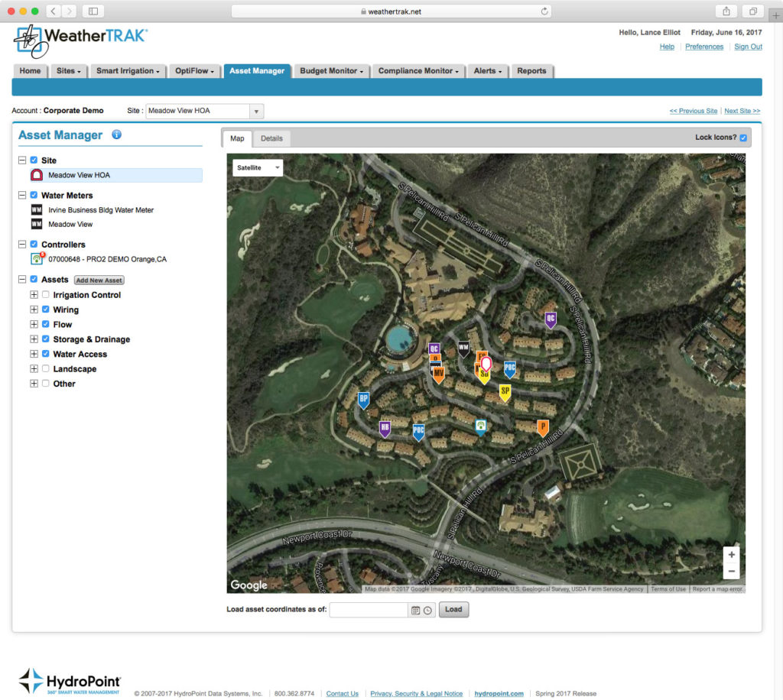The width and height of the screenshot is (783, 700).
Task: Open the Satellite map type dropdown
Action: coord(258,167)
